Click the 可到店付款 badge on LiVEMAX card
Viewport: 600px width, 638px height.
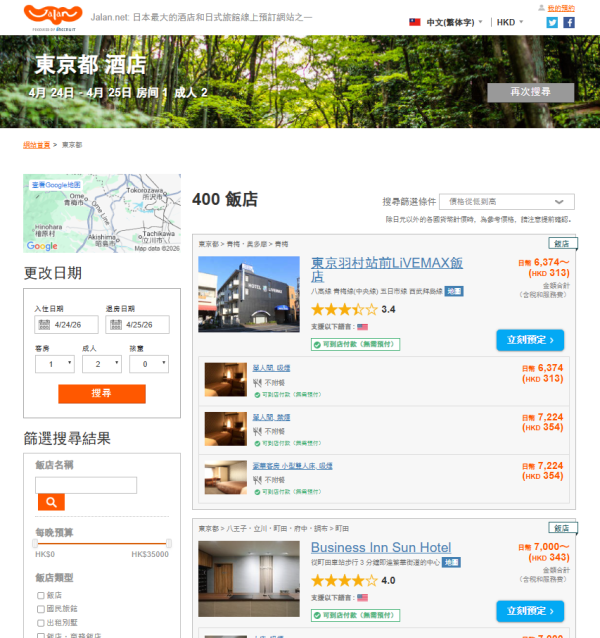click(356, 344)
